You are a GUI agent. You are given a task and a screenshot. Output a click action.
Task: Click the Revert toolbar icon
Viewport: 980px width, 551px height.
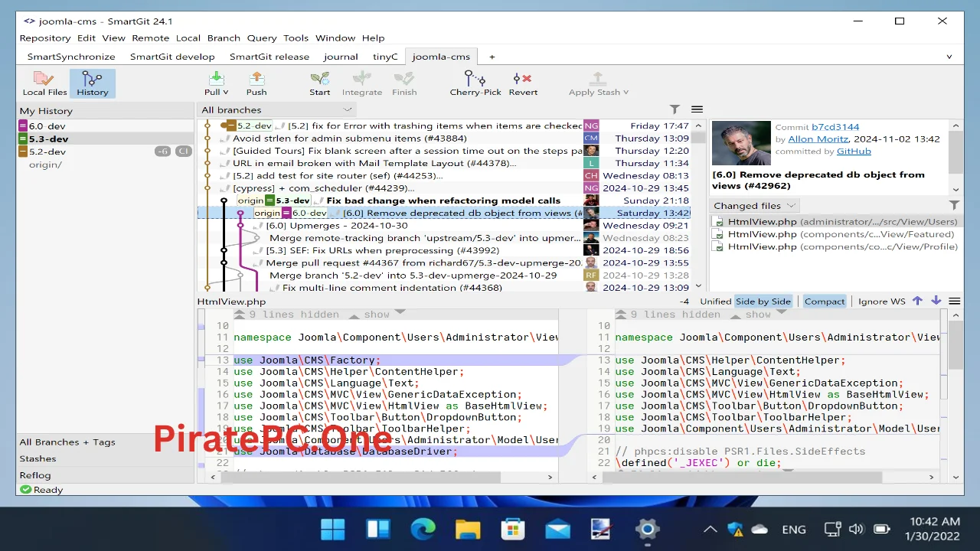click(523, 79)
